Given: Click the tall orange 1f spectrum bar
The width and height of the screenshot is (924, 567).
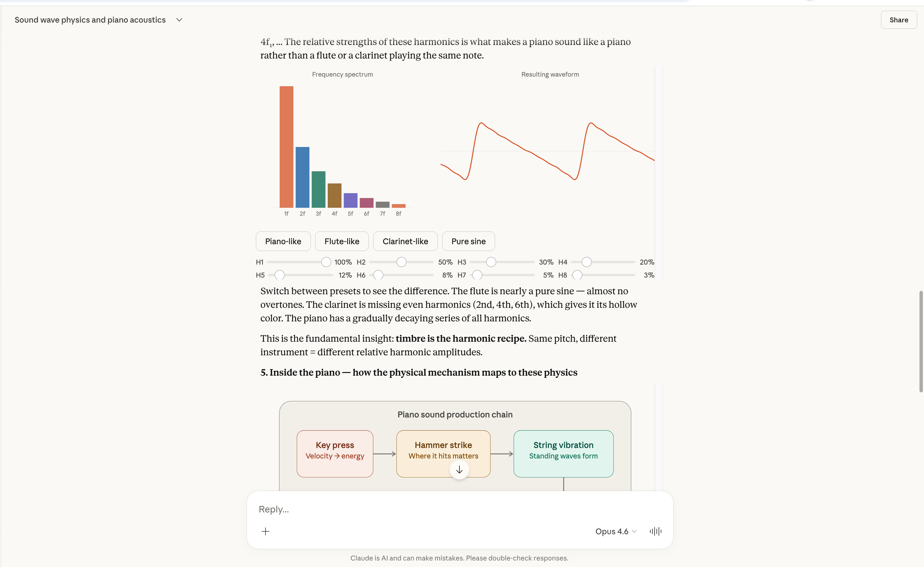Looking at the screenshot, I should (x=286, y=147).
